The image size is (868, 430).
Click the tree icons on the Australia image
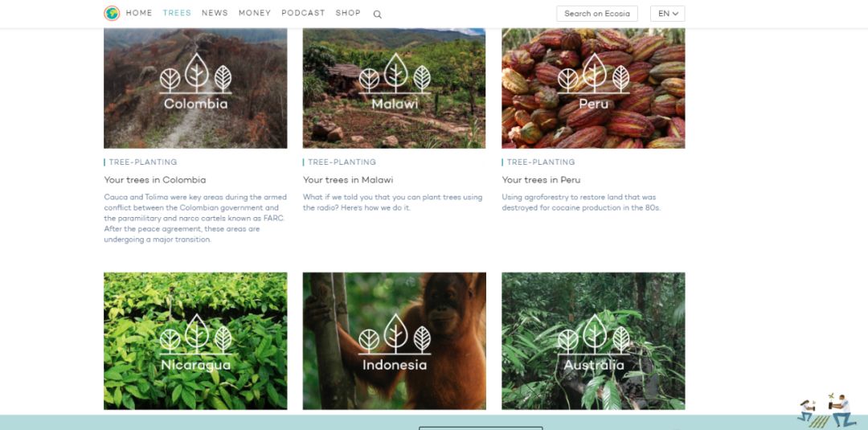[x=594, y=334]
